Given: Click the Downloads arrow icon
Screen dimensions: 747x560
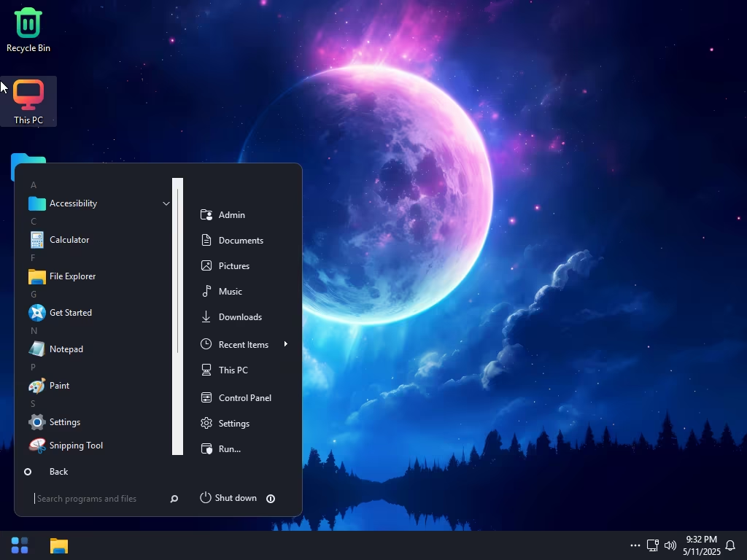Looking at the screenshot, I should tap(206, 316).
